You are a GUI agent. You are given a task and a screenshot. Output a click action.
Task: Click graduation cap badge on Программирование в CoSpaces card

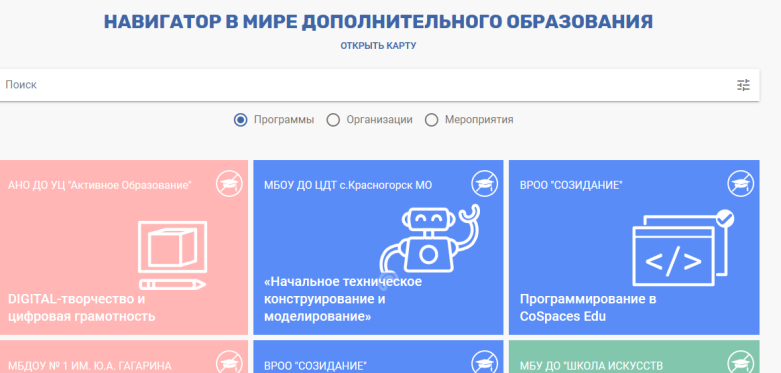pyautogui.click(x=741, y=184)
